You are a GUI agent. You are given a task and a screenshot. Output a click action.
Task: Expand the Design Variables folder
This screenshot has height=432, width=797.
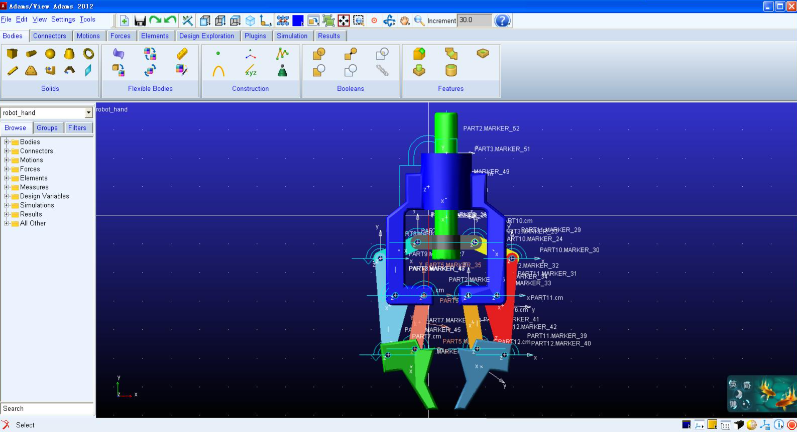click(x=6, y=196)
